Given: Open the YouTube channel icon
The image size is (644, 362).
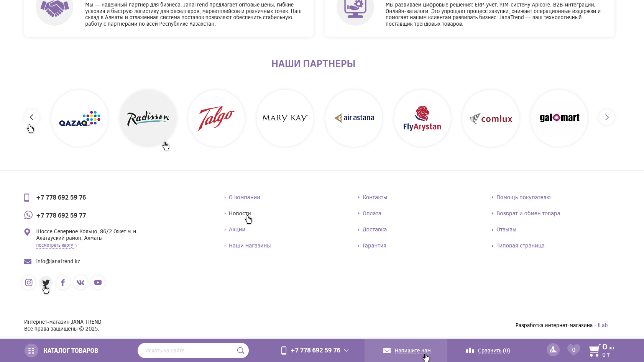Looking at the screenshot, I should pyautogui.click(x=98, y=282).
